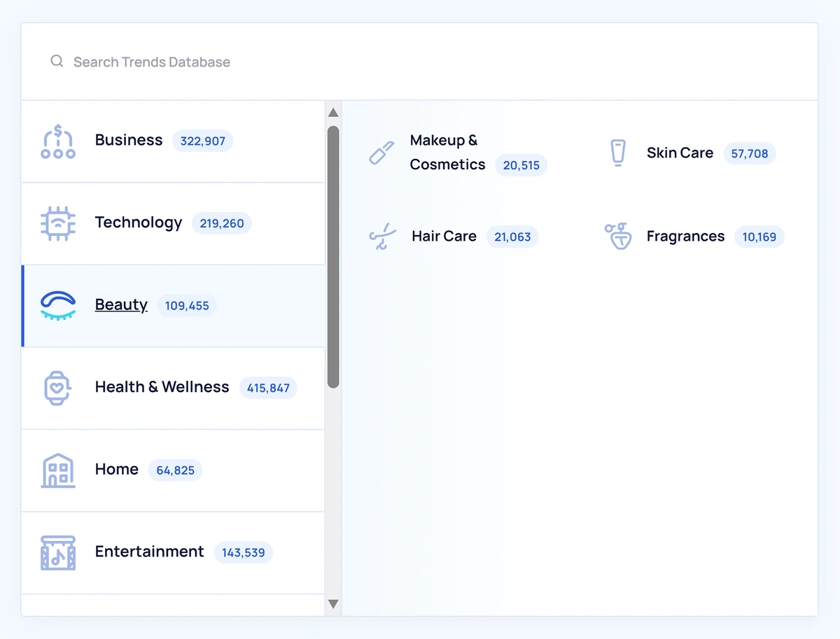Open the Makeup & Cosmetics subcategory
The image size is (840, 639).
(458, 153)
